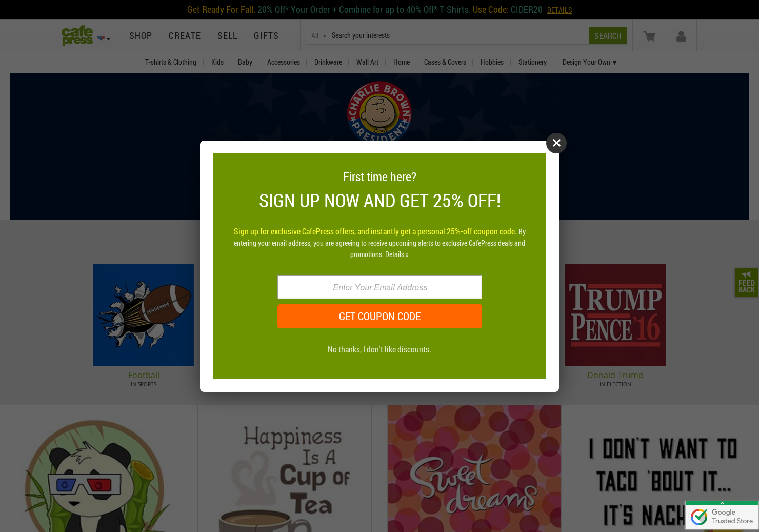Expand the Design Your Own menu
Screen dimensions: 759x532
tap(589, 62)
